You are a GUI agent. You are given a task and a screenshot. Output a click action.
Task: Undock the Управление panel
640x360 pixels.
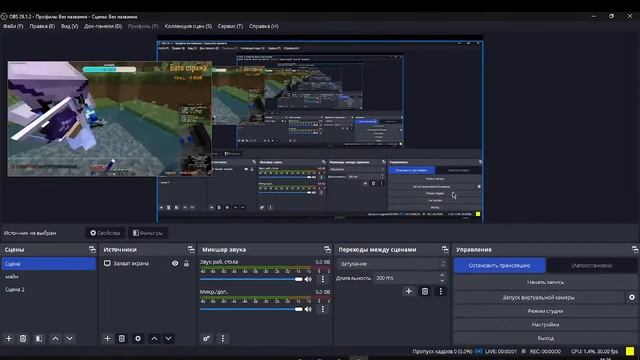[x=635, y=249]
